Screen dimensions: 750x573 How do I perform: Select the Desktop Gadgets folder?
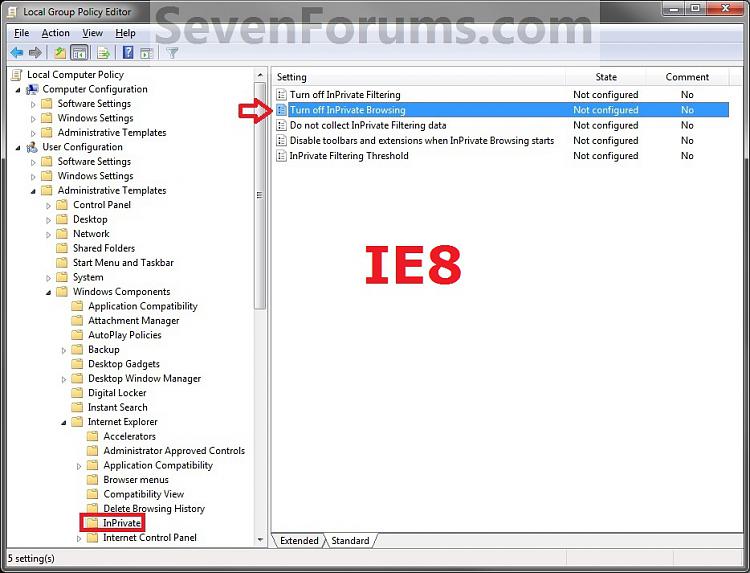[123, 364]
